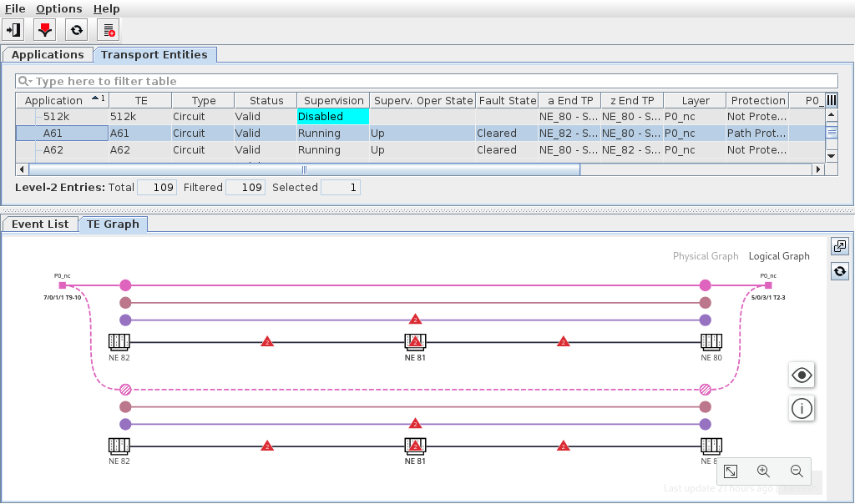Show graph info with the i button
The height and width of the screenshot is (504, 855).
coord(802,409)
